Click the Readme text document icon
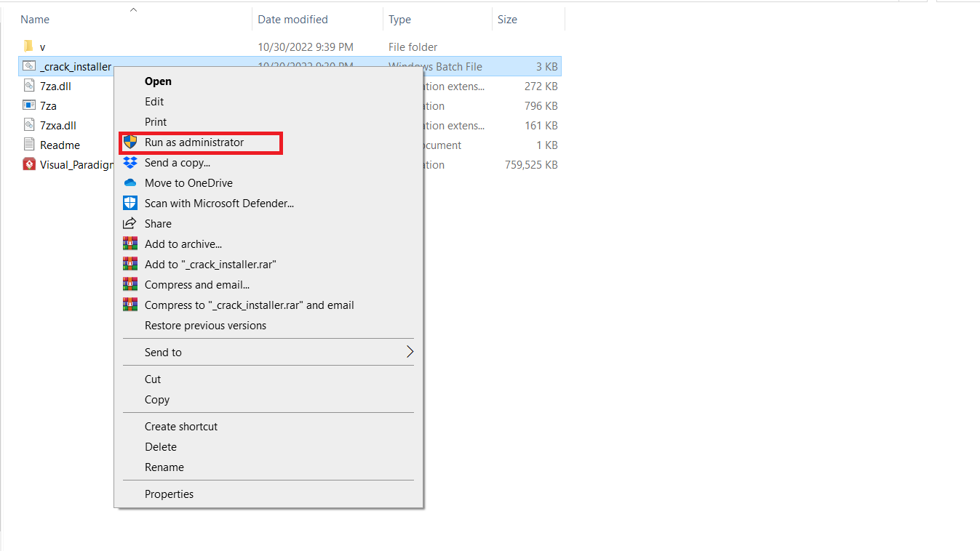 tap(29, 145)
